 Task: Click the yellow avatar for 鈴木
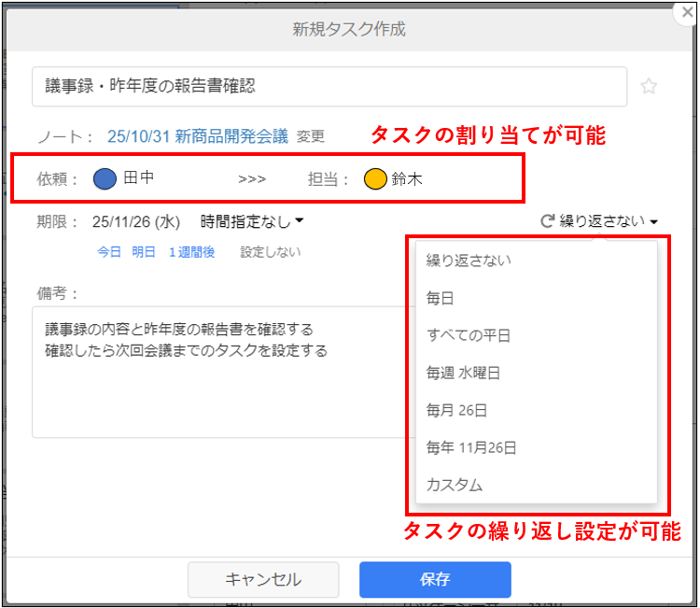[376, 178]
